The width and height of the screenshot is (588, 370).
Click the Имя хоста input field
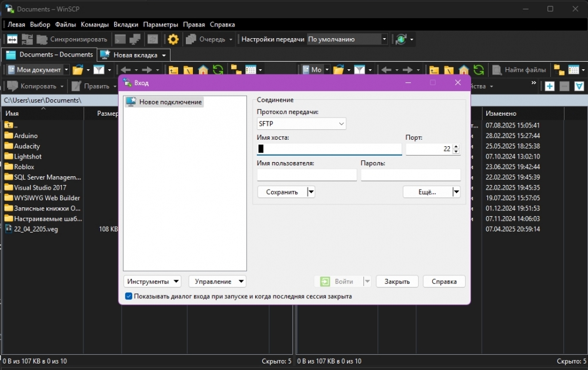[329, 149]
